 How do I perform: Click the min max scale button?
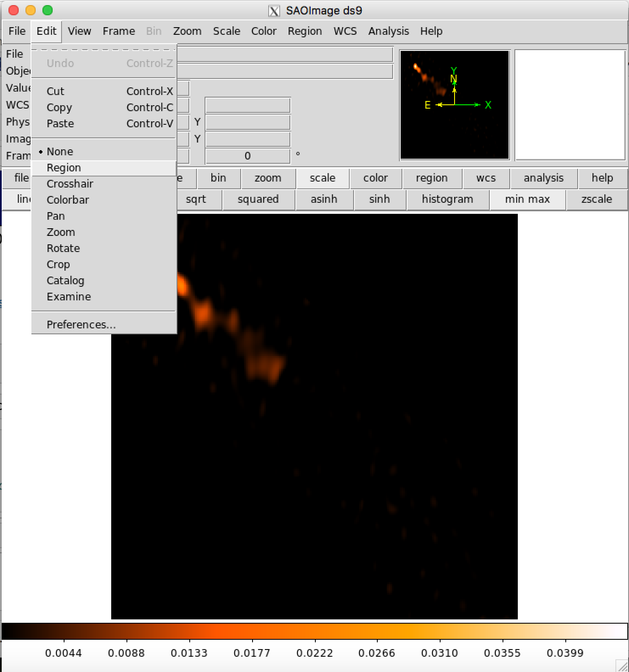[x=527, y=199]
